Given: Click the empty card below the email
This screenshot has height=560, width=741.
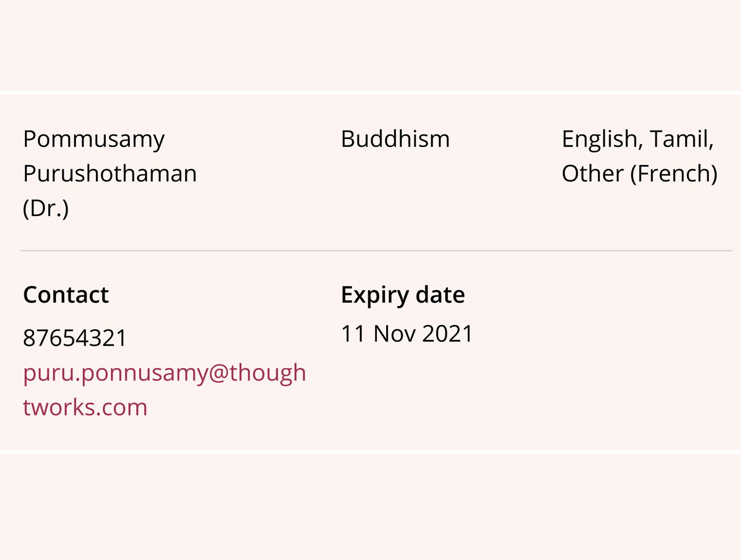Looking at the screenshot, I should click(x=370, y=507).
